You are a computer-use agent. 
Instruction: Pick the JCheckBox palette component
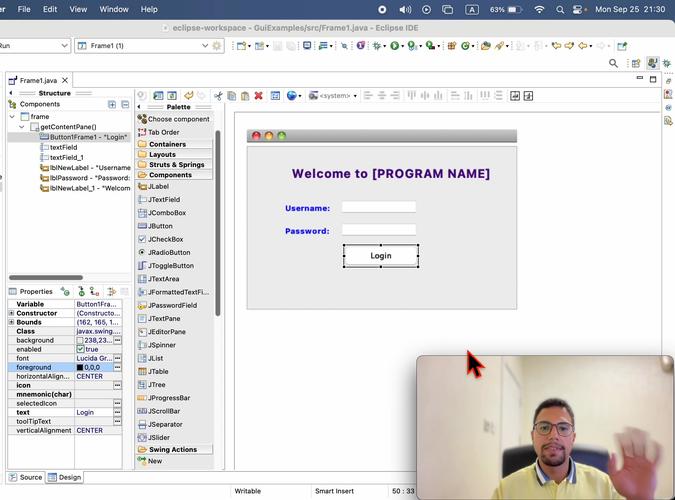(x=165, y=239)
